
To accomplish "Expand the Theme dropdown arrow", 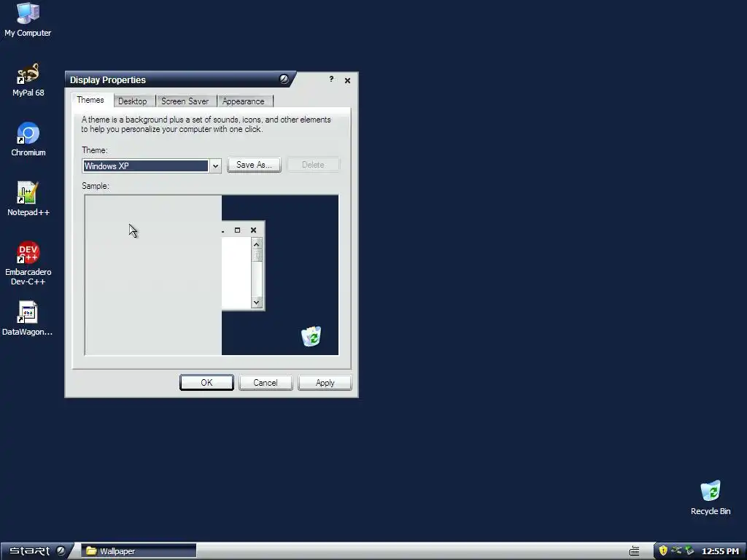I will pos(215,166).
